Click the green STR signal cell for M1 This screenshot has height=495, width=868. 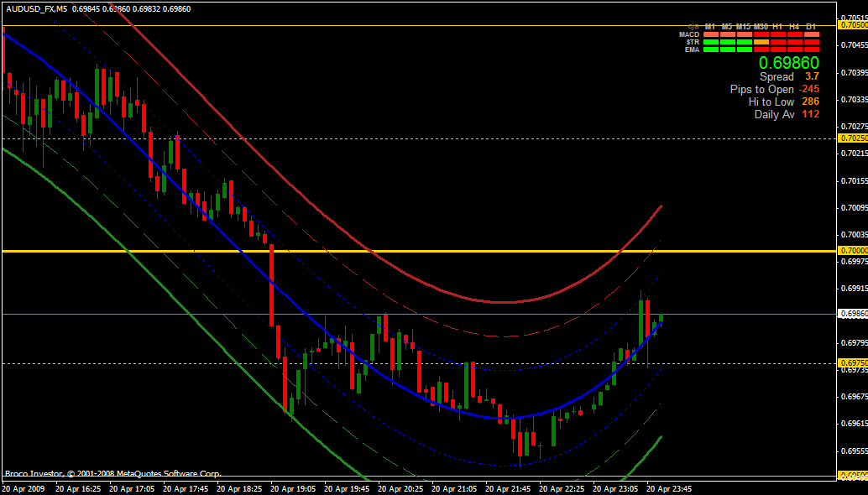coord(711,42)
